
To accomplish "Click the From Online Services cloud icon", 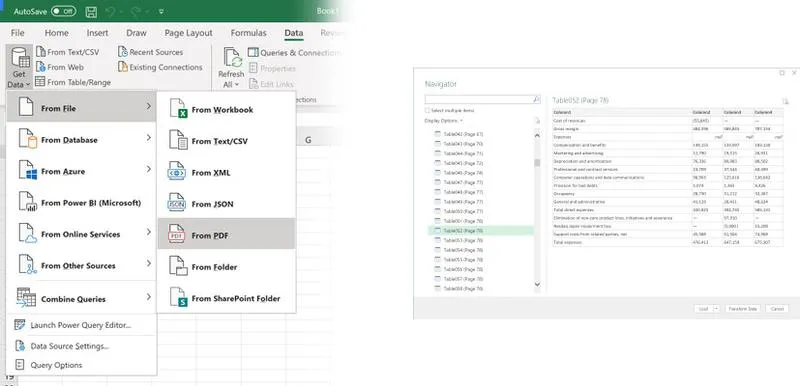I will pyautogui.click(x=27, y=234).
